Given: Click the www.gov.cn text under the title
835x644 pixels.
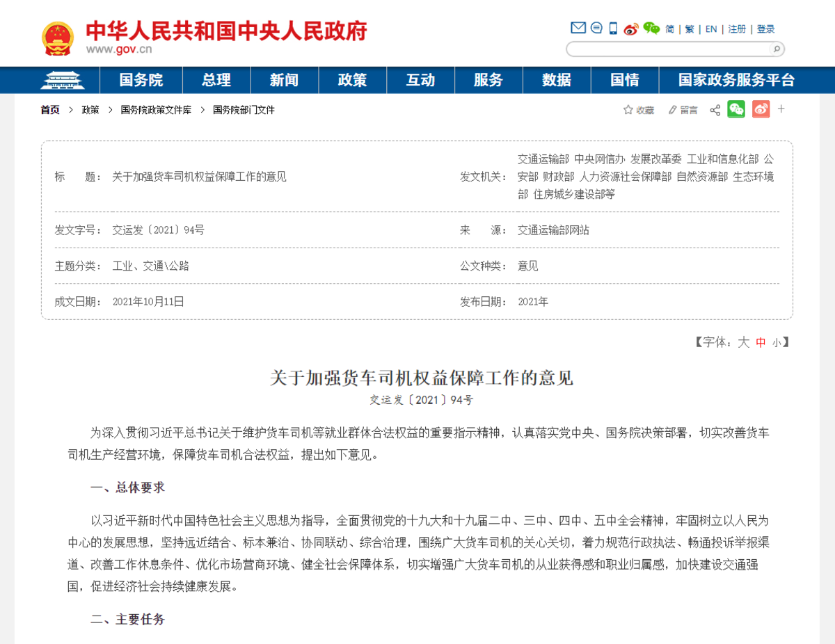Looking at the screenshot, I should tap(119, 49).
